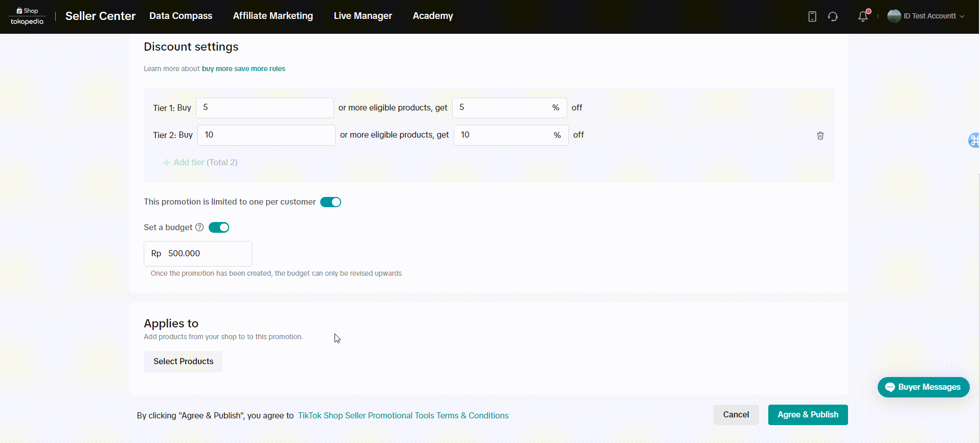Viewport: 980px width, 443px height.
Task: Open the Live Manager tab
Action: click(363, 16)
